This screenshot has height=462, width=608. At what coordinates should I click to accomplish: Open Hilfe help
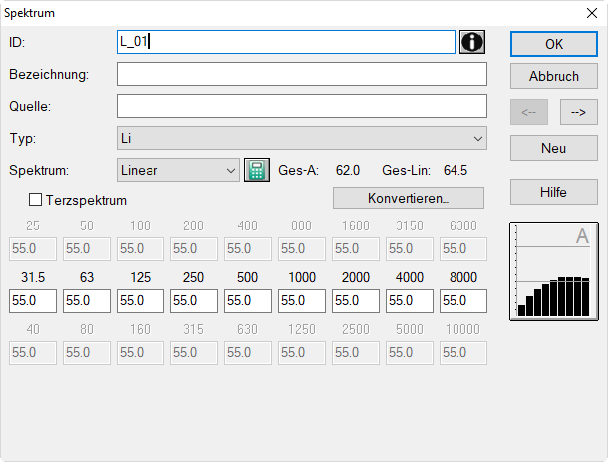coord(554,192)
